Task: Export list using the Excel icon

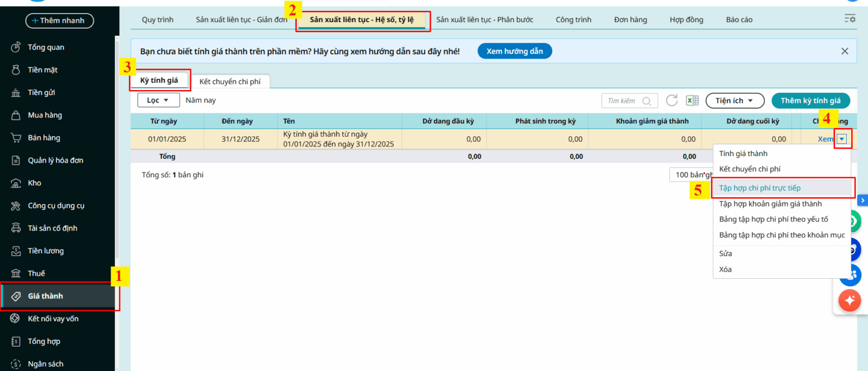Action: (x=692, y=100)
